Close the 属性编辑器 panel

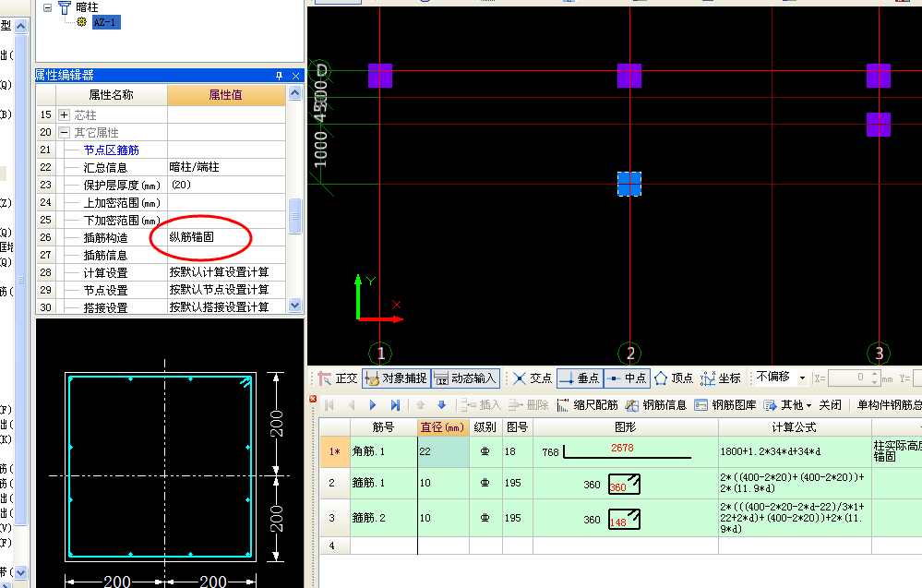[295, 76]
